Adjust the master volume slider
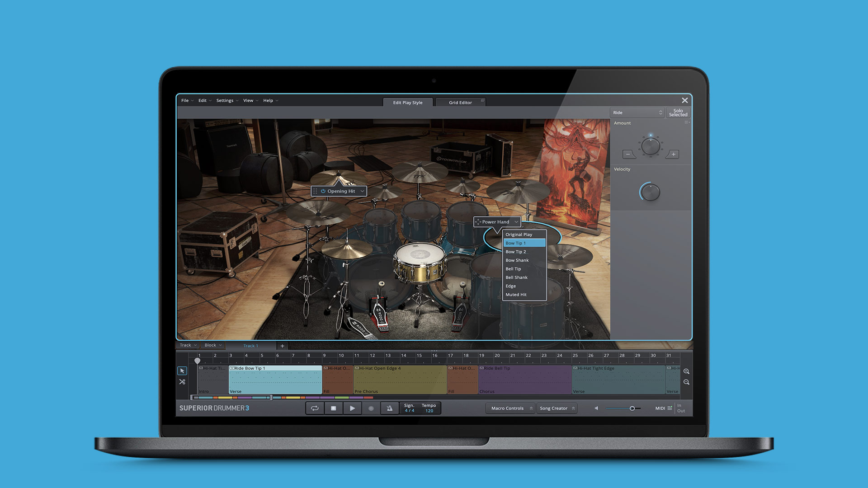The width and height of the screenshot is (868, 488). [623, 408]
